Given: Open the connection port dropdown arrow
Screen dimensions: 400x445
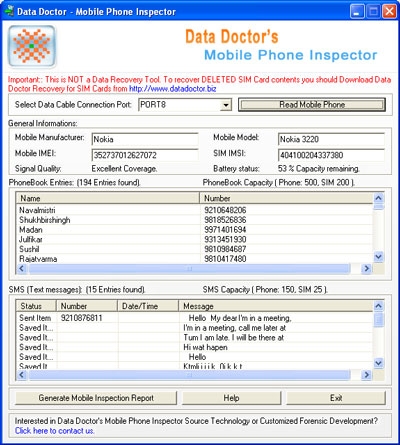Looking at the screenshot, I should [x=226, y=105].
